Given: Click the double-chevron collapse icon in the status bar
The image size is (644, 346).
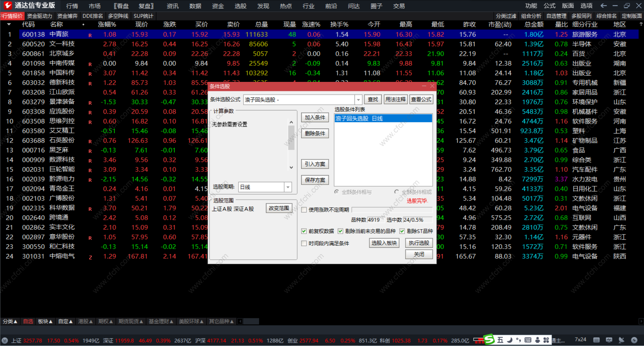Looking at the screenshot, I should pyautogui.click(x=4, y=340).
